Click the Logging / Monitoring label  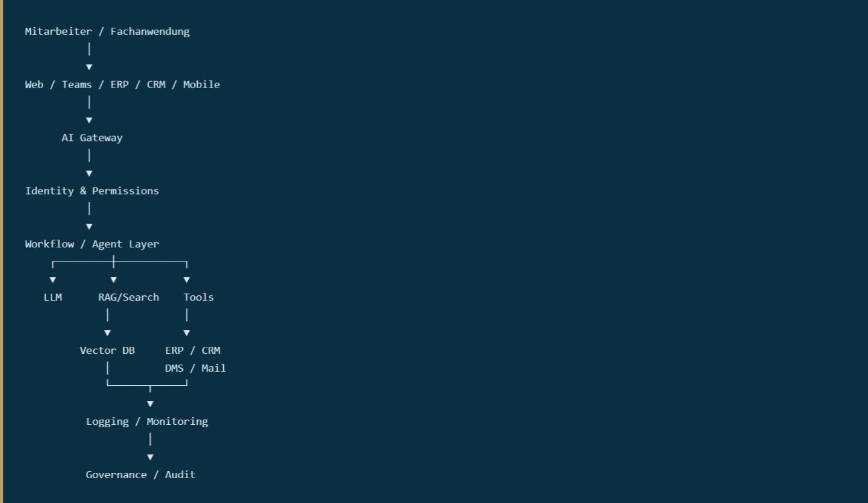point(147,421)
